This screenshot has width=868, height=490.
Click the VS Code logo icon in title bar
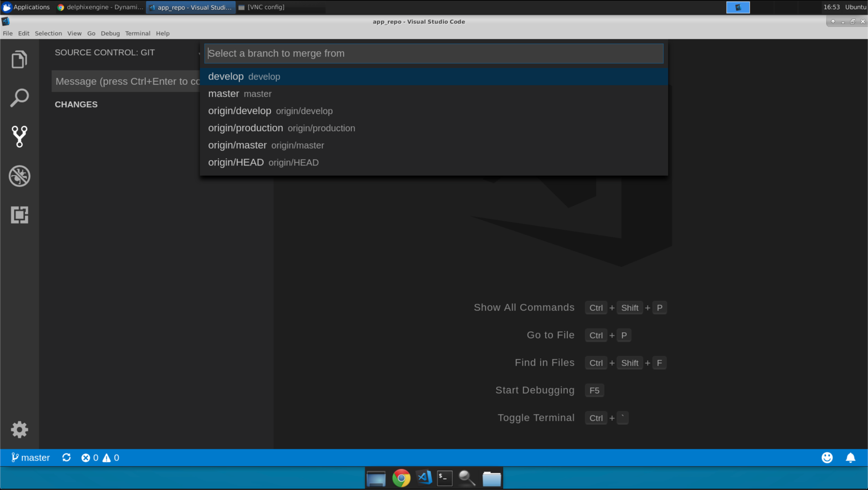[x=6, y=21]
